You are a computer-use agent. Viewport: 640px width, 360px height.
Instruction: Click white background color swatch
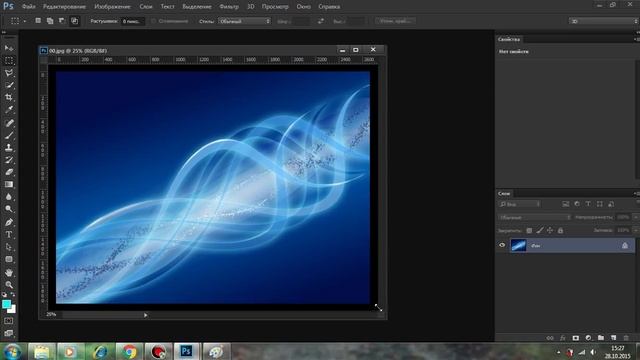click(x=13, y=310)
